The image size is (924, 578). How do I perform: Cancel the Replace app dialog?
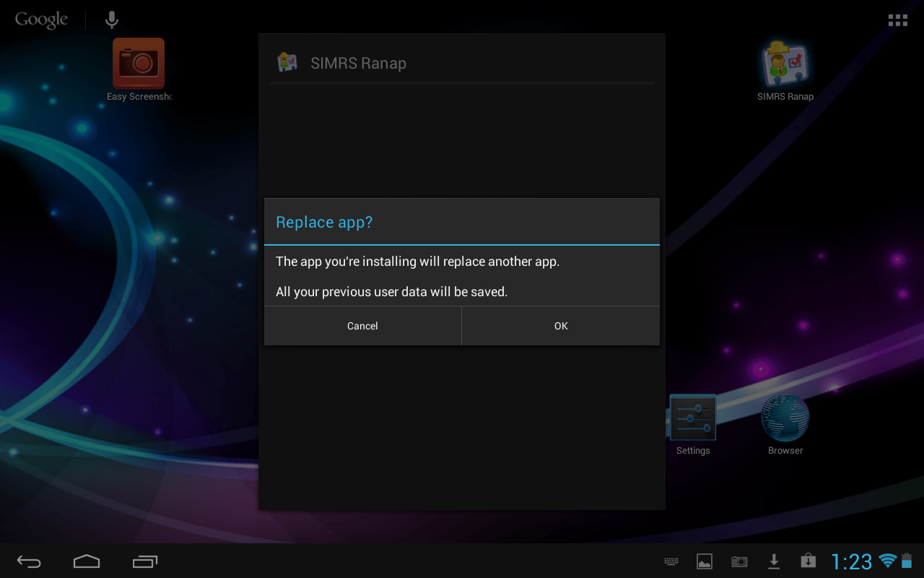coord(362,325)
